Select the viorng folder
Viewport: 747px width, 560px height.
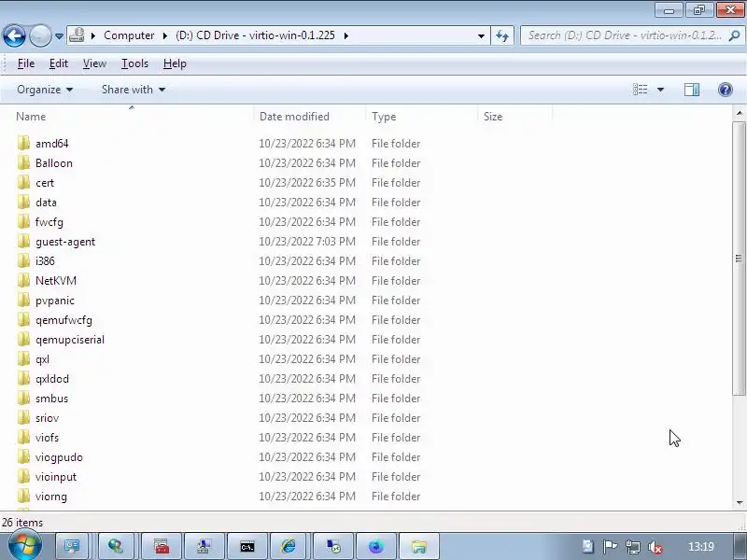pyautogui.click(x=51, y=497)
